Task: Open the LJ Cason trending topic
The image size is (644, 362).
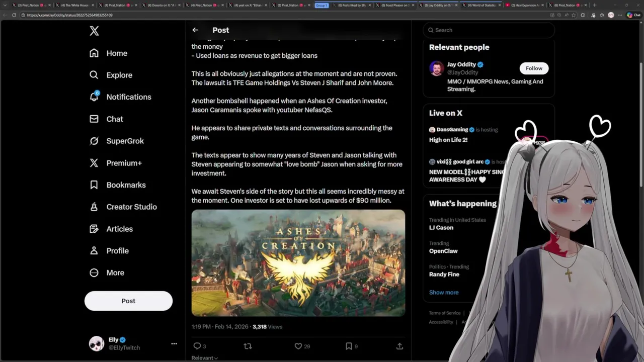Action: 457,224
